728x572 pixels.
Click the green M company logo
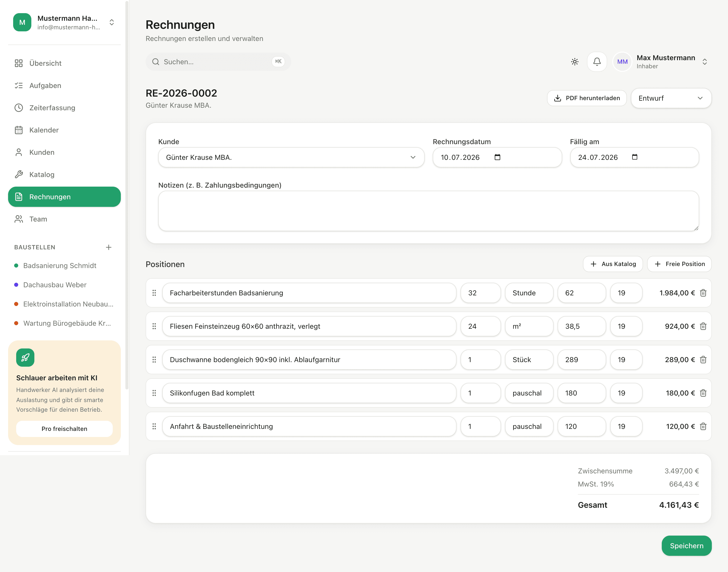(22, 22)
